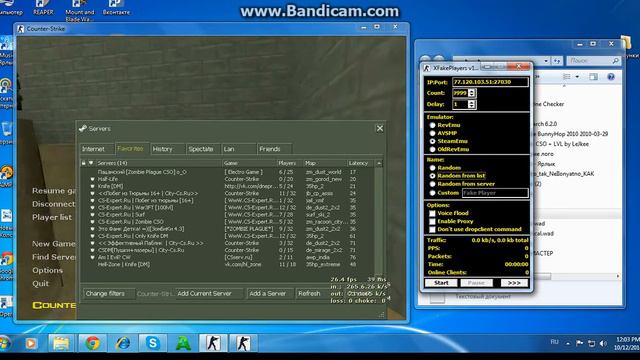Select the REAPER desktop shortcut
Screen dimensions: 640x360
43,8
